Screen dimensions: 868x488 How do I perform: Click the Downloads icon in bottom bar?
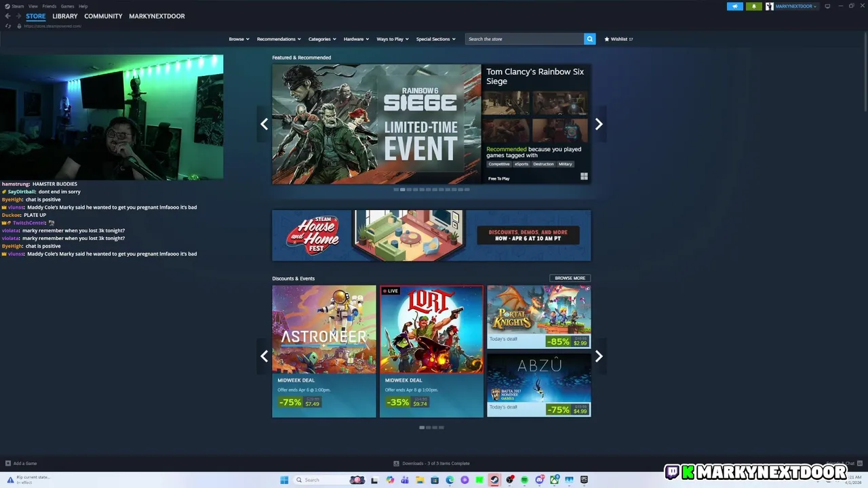(x=396, y=464)
